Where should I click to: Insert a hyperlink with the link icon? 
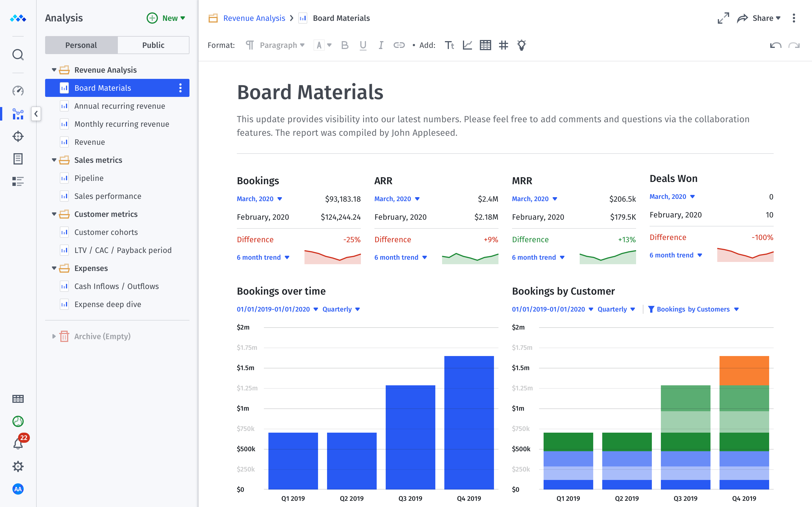pyautogui.click(x=399, y=45)
